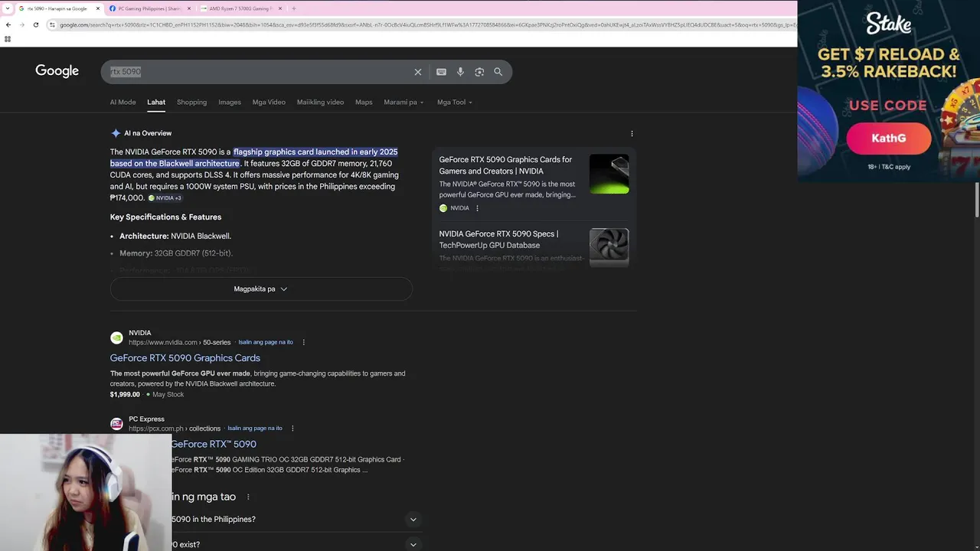Start voice search with microphone
The height and width of the screenshot is (551, 980).
pyautogui.click(x=460, y=72)
